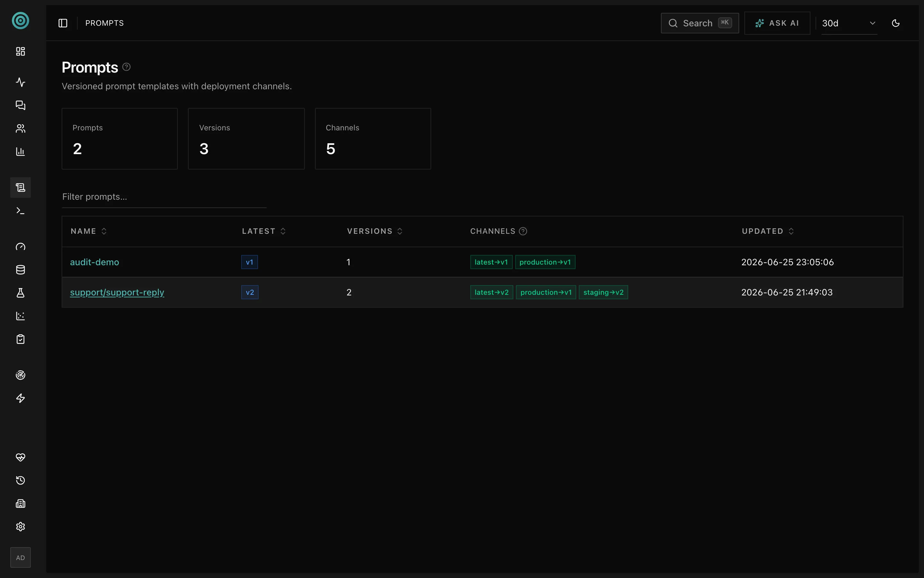
Task: Click the v2 badge for support/support-reply
Action: click(x=250, y=293)
